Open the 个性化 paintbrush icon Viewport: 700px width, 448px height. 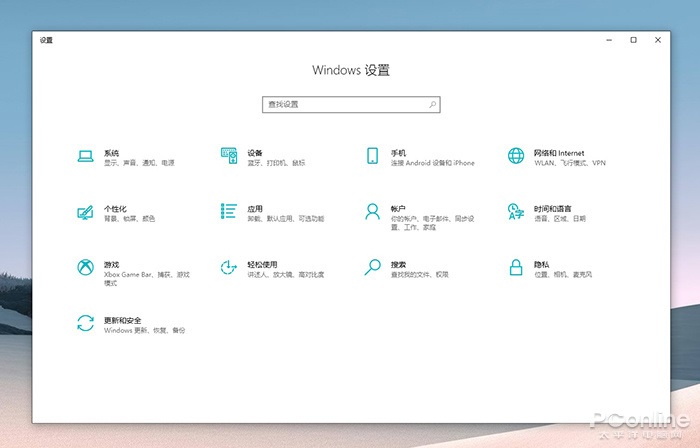click(85, 212)
